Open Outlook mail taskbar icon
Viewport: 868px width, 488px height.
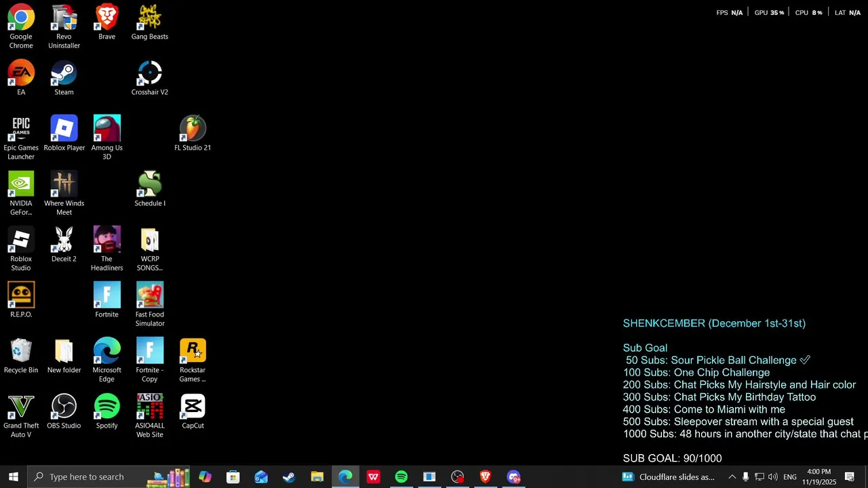pyautogui.click(x=261, y=476)
